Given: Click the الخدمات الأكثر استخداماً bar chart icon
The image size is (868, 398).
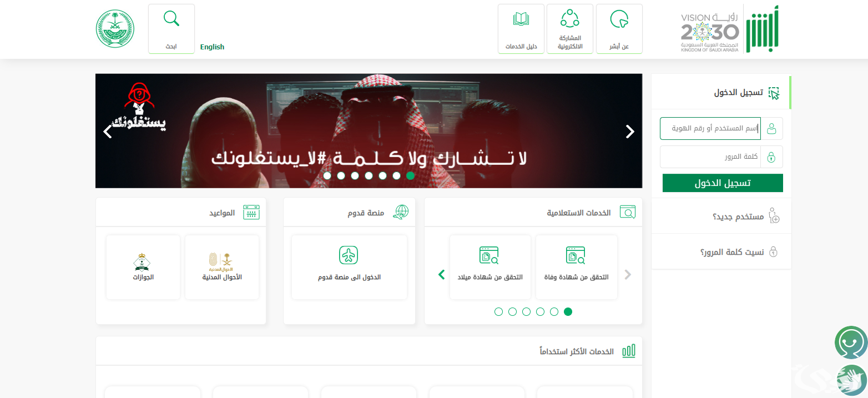Looking at the screenshot, I should tap(629, 351).
